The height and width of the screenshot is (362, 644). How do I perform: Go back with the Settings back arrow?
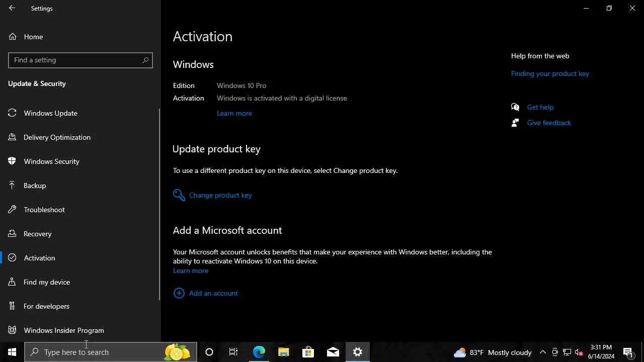pos(12,8)
